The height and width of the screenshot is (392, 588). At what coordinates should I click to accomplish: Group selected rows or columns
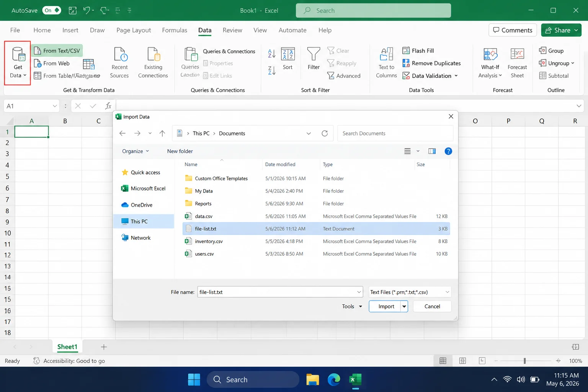point(551,51)
